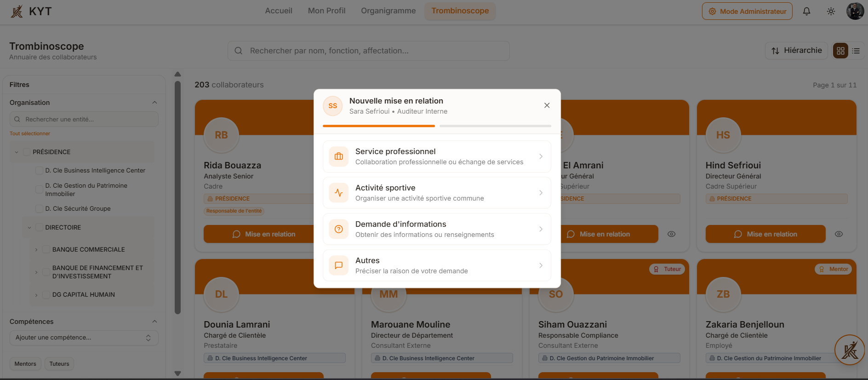Choose Demande d'informations option
Viewport: 868px width, 380px height.
coord(437,229)
